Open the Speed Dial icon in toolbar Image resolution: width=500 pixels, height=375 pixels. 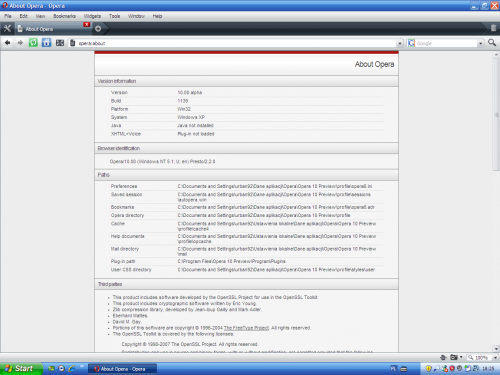pyautogui.click(x=60, y=43)
